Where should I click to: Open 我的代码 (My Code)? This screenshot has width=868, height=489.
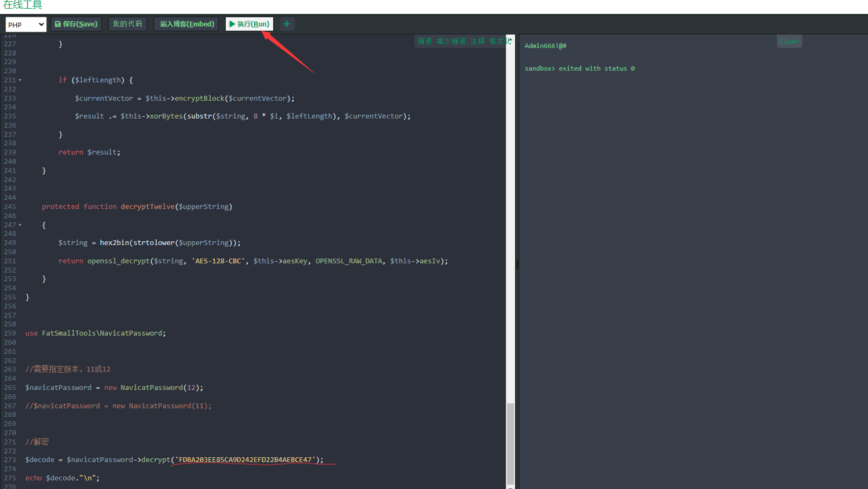[x=127, y=24]
